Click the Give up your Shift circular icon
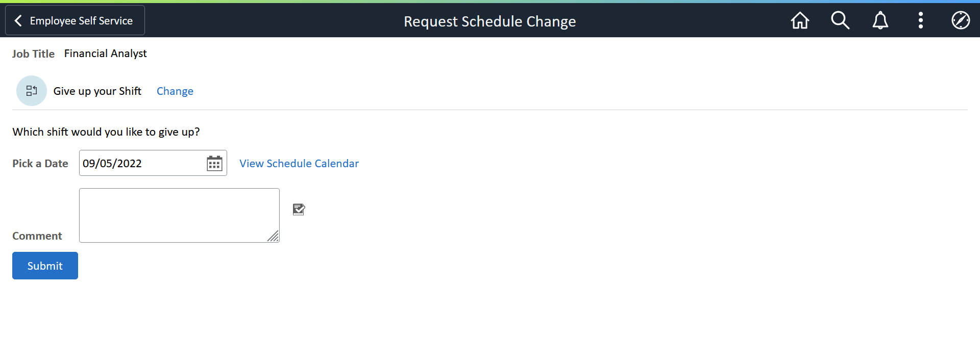Viewport: 980px width, 337px height. [31, 91]
